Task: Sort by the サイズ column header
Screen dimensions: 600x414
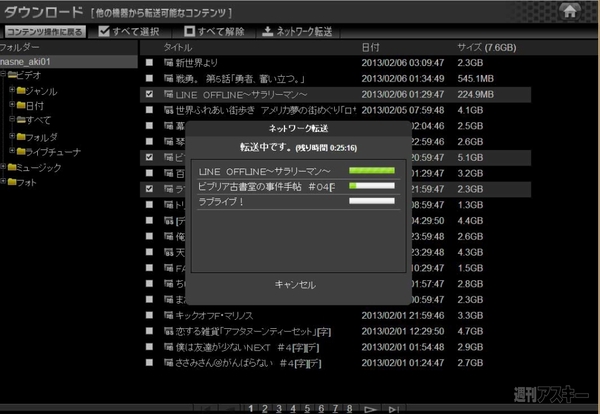Action: (x=487, y=47)
